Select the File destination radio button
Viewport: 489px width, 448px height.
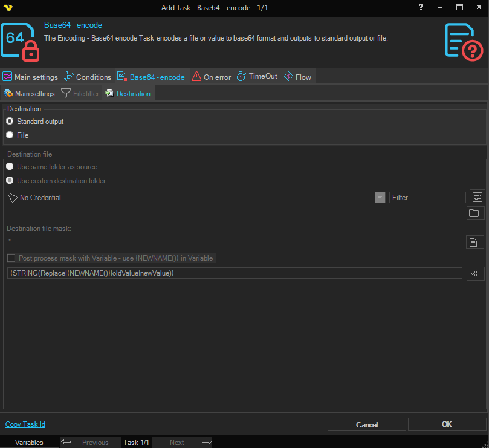tap(10, 135)
